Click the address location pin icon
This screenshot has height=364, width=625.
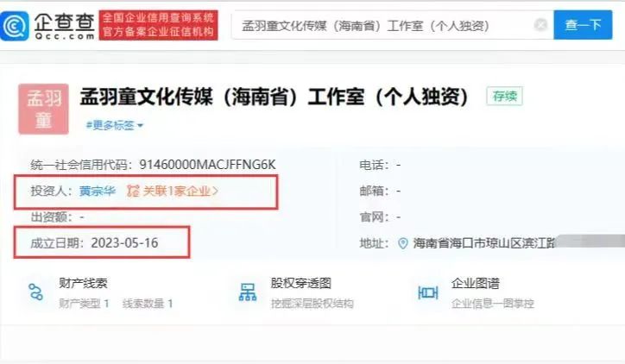click(x=403, y=243)
